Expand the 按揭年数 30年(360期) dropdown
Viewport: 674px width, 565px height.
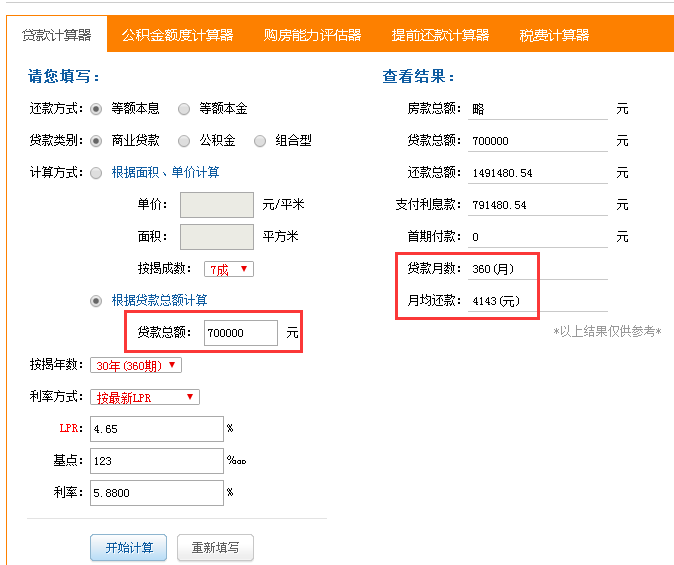click(136, 365)
